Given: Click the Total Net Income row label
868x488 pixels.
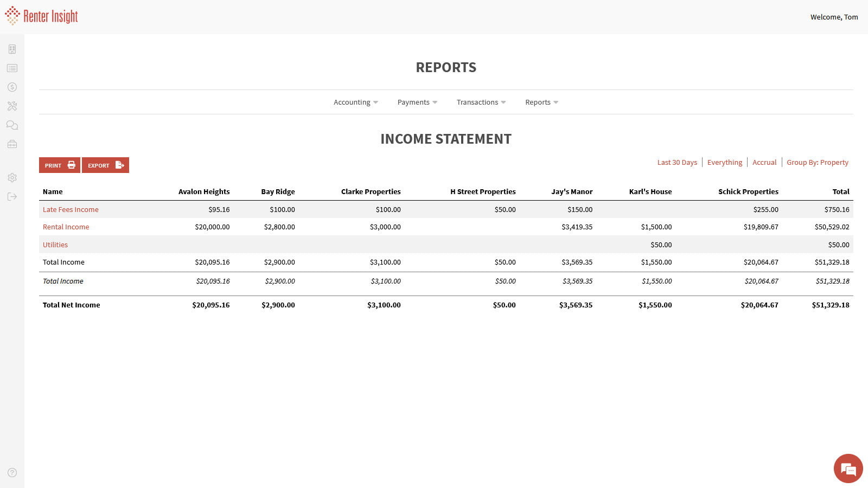Looking at the screenshot, I should tap(72, 305).
